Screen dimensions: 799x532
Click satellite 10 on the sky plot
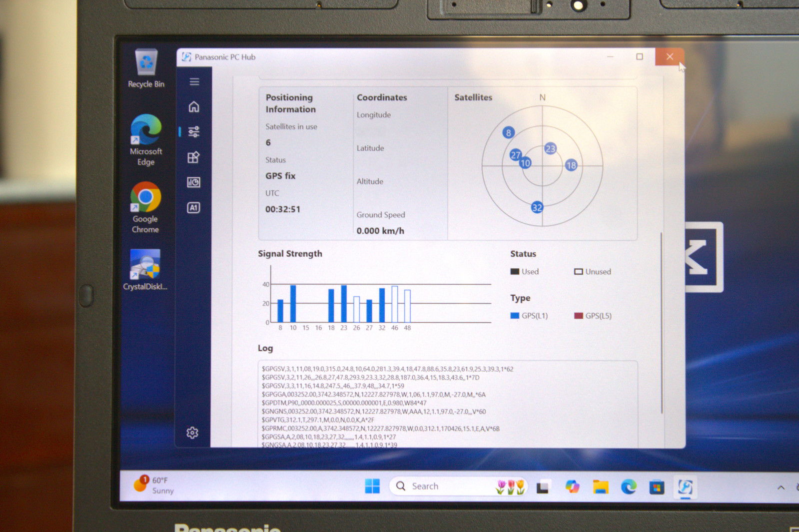tap(525, 163)
